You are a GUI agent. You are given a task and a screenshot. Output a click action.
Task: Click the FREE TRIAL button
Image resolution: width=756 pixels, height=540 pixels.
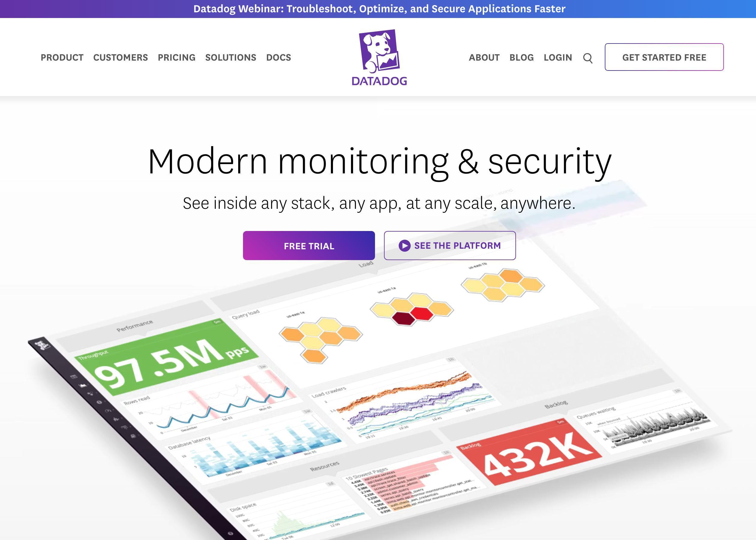coord(309,245)
